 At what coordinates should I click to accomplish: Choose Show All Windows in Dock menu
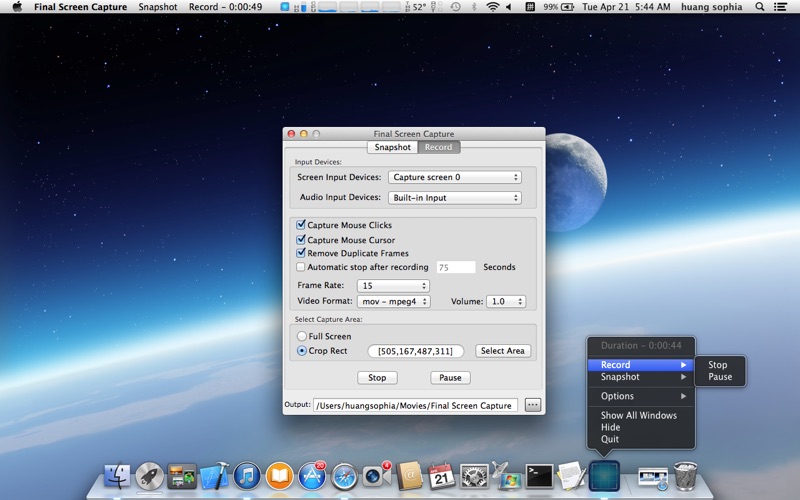point(641,415)
